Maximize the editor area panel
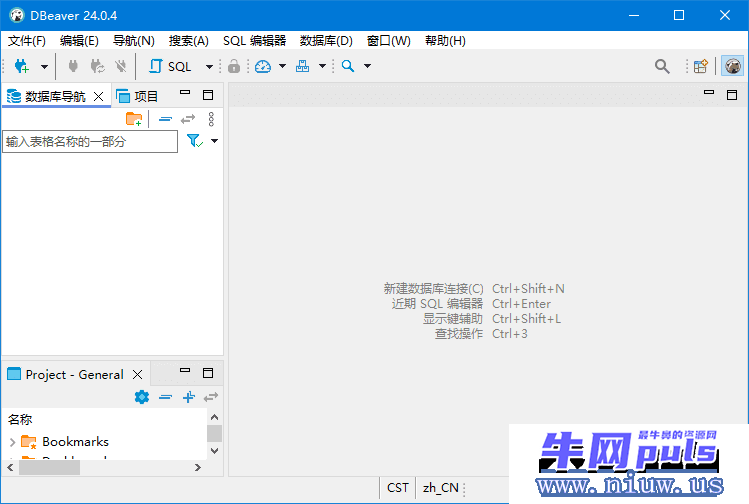 732,95
